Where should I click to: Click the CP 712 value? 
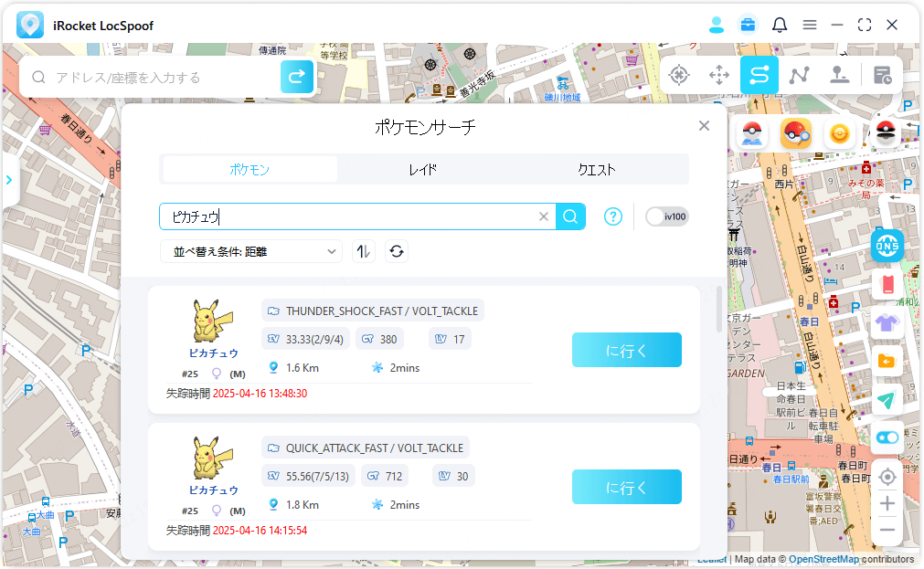click(394, 477)
